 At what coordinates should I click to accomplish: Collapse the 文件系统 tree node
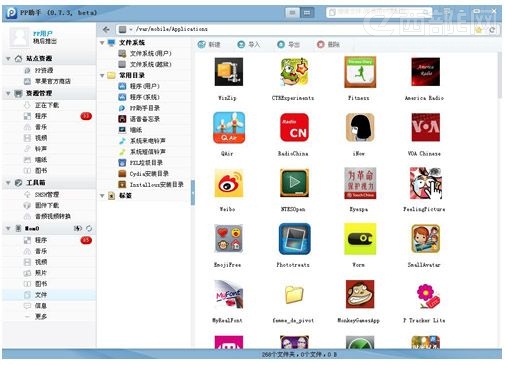102,43
